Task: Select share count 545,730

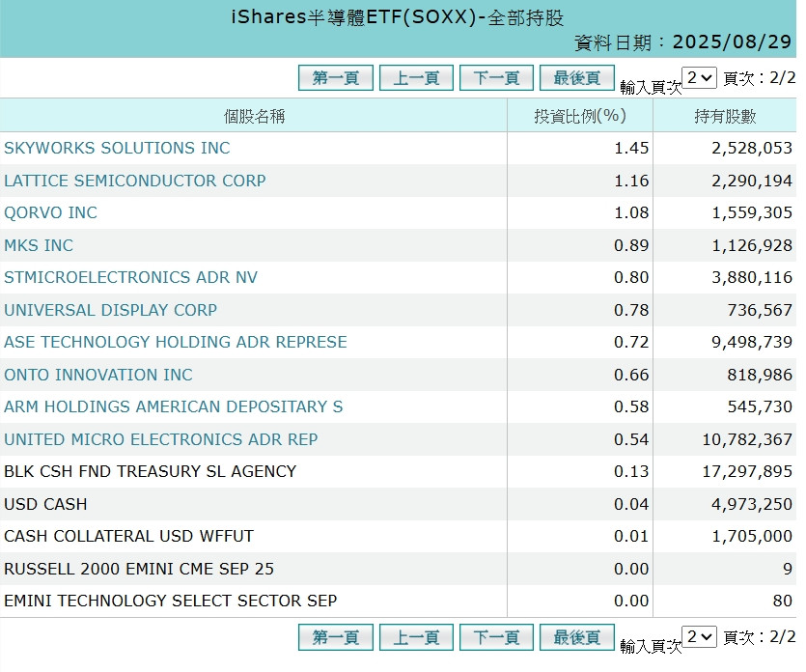Action: coord(760,407)
